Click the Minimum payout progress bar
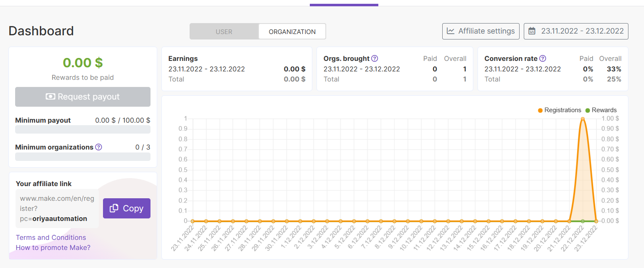The image size is (644, 268). 83,129
